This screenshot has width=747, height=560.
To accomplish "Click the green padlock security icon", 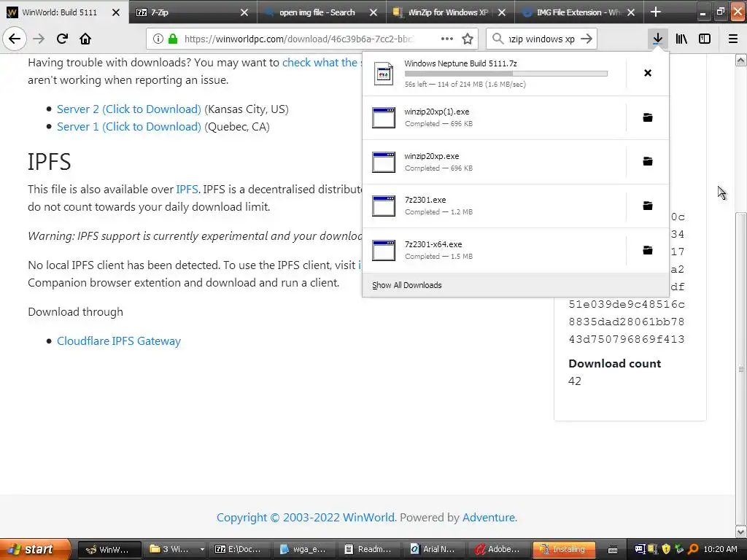I will coord(173,39).
